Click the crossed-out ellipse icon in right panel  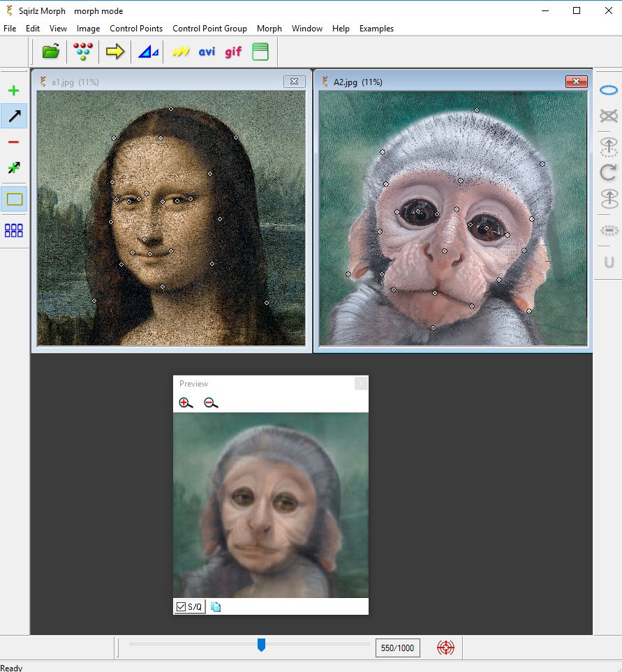click(x=608, y=116)
